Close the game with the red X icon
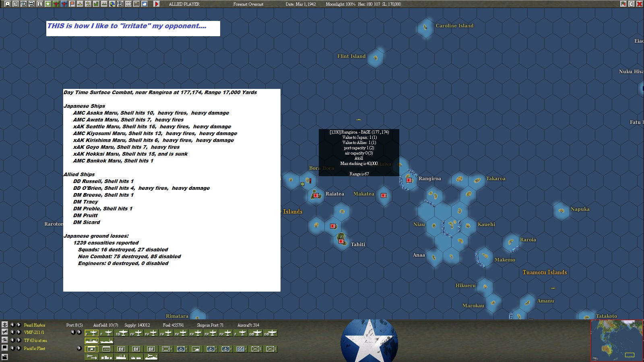This screenshot has height=362, width=644. click(639, 4)
